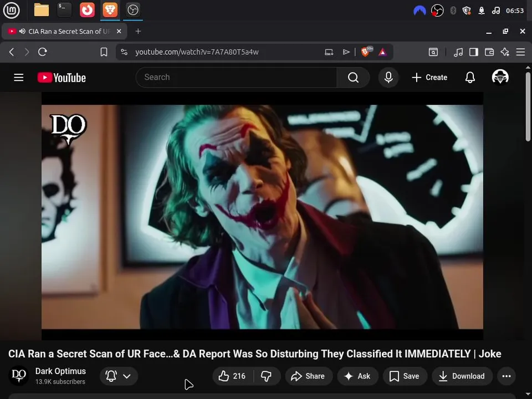
Task: Dislike this video
Action: click(267, 376)
